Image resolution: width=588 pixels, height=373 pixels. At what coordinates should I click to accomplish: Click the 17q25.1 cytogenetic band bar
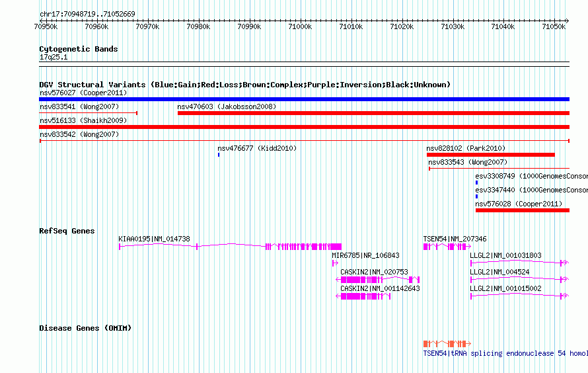click(304, 64)
